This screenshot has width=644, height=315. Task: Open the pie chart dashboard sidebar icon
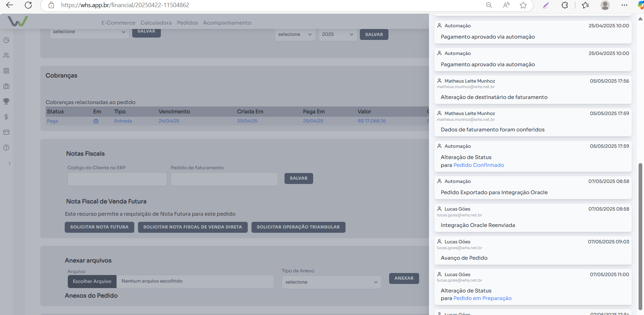(6, 40)
